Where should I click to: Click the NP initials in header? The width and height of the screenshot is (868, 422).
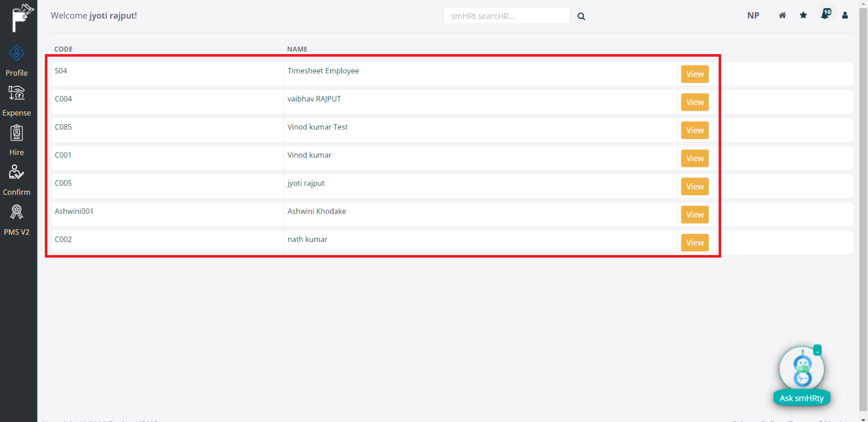click(753, 15)
